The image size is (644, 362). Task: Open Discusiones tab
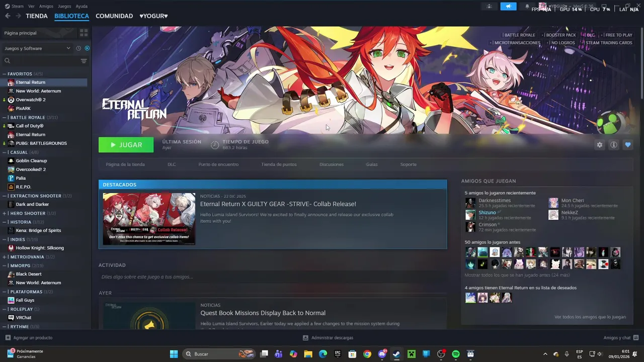[x=332, y=164]
